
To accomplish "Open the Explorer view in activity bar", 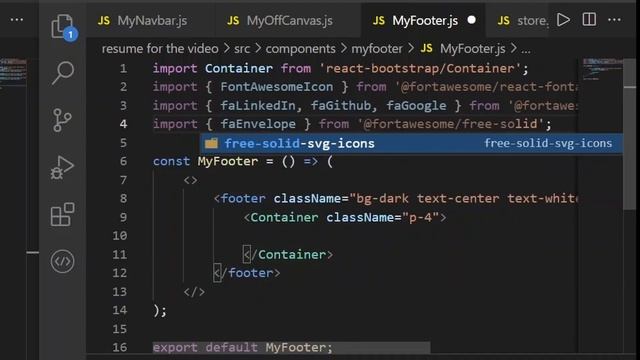I will click(63, 27).
